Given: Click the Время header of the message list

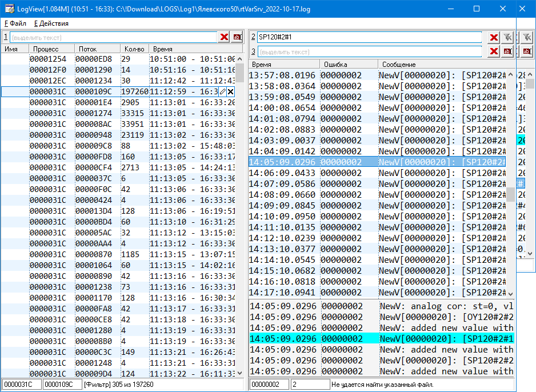Looking at the screenshot, I should click(x=285, y=64).
